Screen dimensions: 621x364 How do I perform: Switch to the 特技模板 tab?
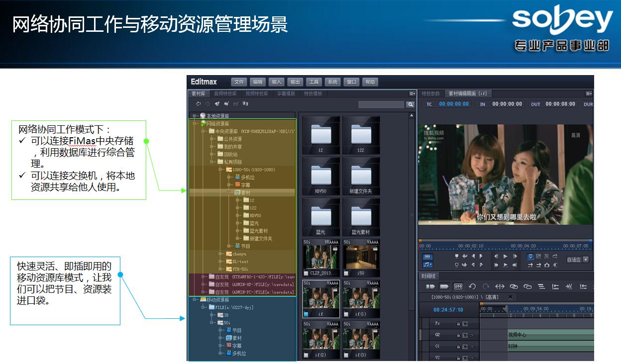tap(313, 93)
